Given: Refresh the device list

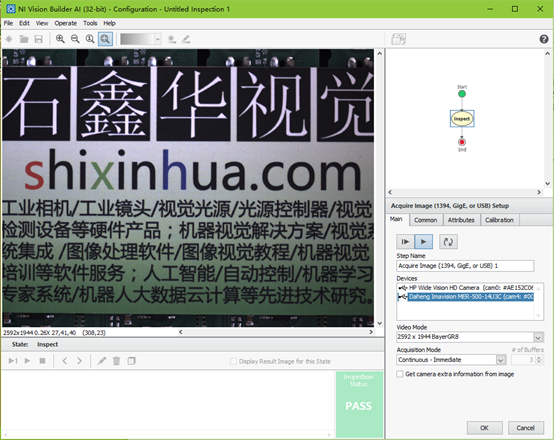Looking at the screenshot, I should pos(448,242).
